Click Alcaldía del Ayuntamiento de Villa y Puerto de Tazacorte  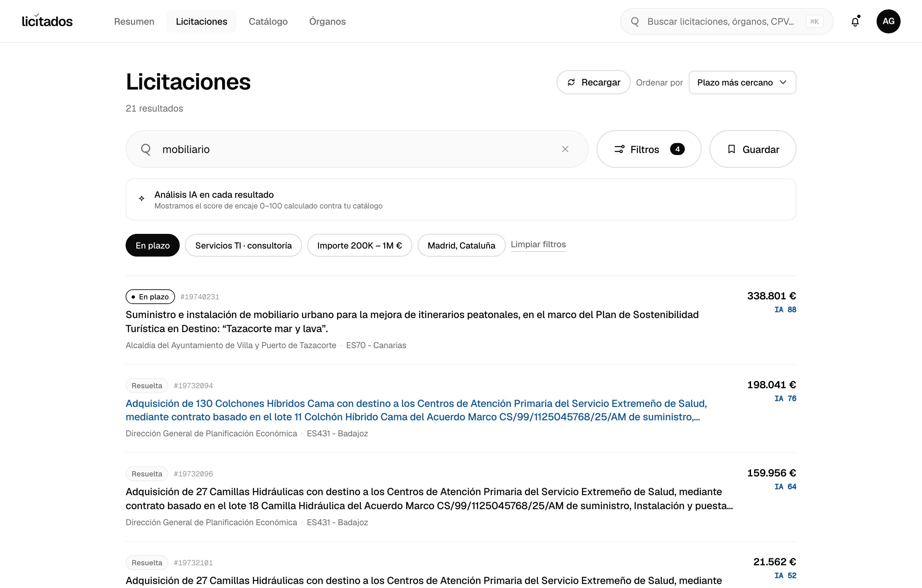tap(231, 345)
